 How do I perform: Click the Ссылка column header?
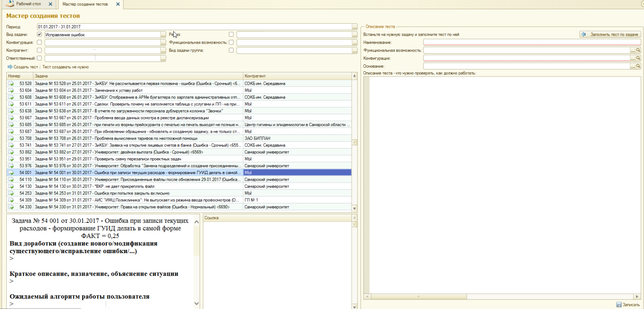point(278,218)
